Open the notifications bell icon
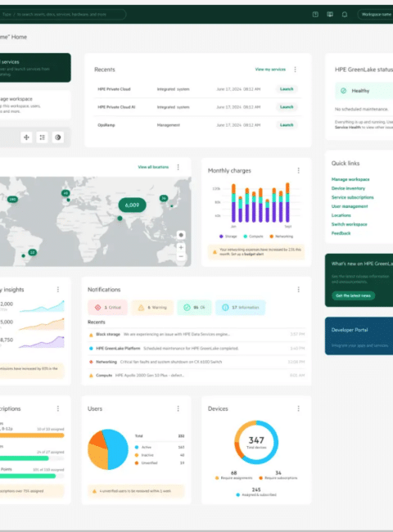The image size is (393, 532). tap(345, 14)
